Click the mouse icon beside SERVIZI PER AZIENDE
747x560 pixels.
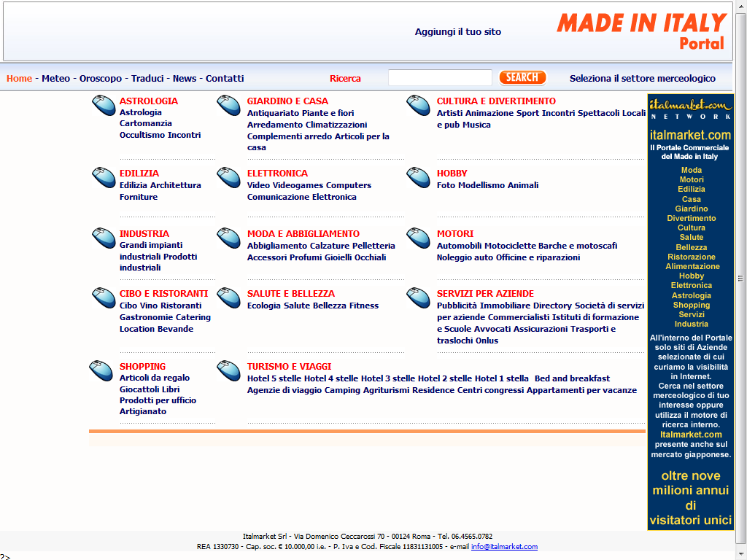coord(418,297)
